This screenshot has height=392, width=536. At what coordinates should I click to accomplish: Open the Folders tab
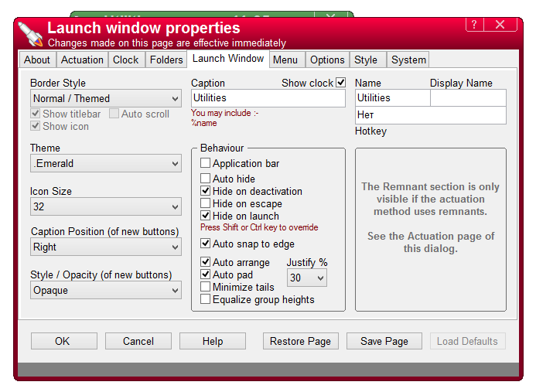coord(166,60)
